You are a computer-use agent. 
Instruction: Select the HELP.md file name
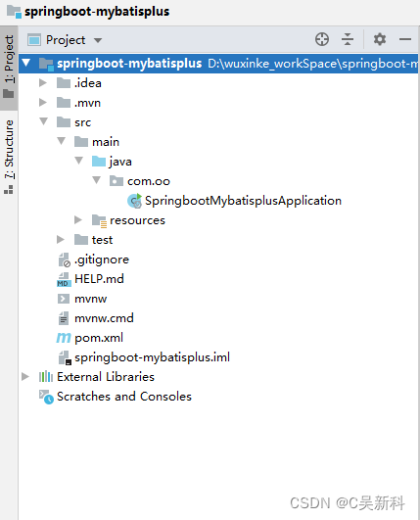click(99, 279)
